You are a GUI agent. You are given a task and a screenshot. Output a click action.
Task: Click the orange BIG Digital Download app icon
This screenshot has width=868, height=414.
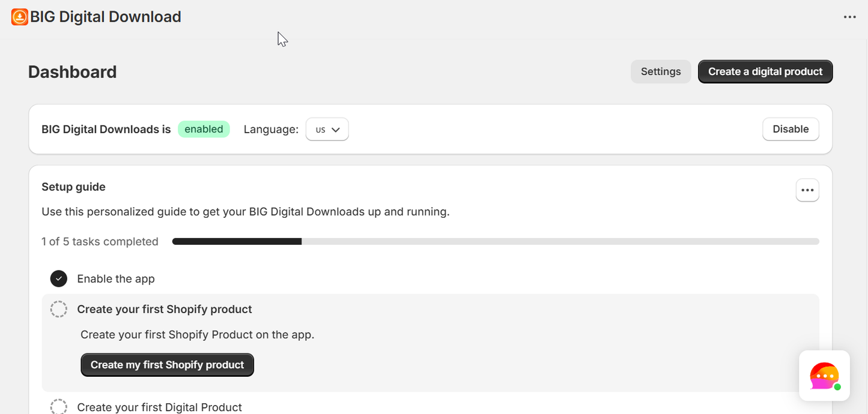click(x=19, y=17)
